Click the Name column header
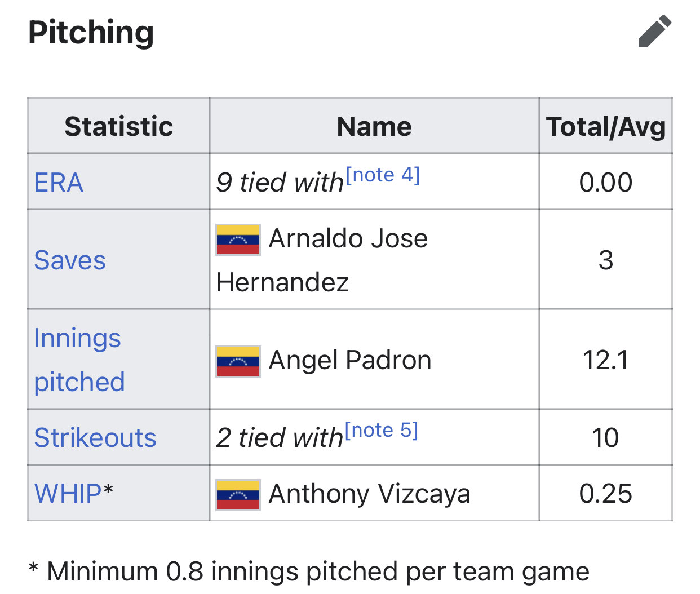 (x=374, y=126)
